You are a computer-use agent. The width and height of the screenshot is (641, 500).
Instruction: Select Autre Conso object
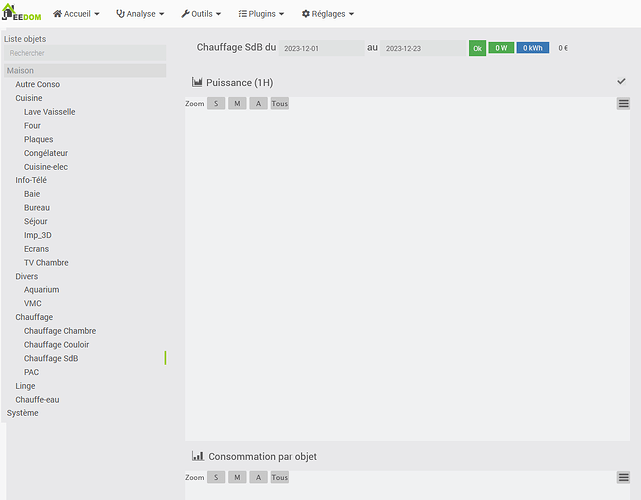click(x=38, y=84)
